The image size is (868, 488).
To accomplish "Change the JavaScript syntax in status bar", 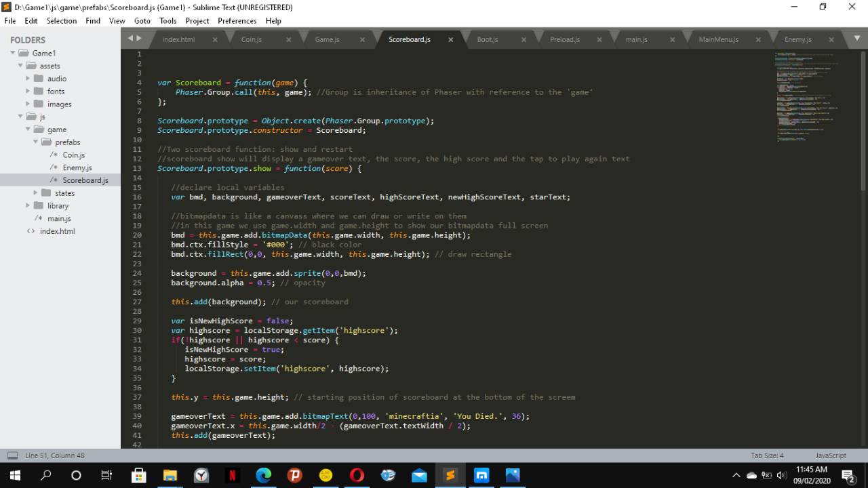I will click(831, 455).
